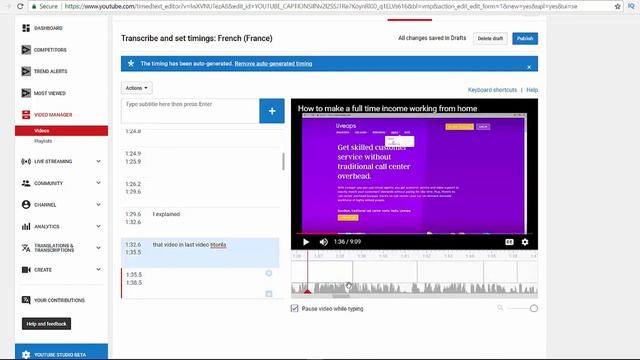The width and height of the screenshot is (640, 360).
Task: Open the Actions dropdown
Action: click(x=136, y=88)
